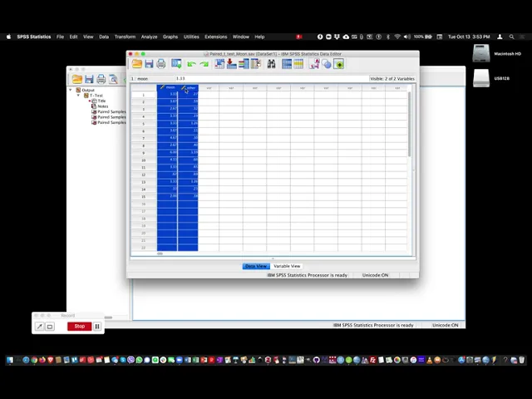The image size is (532, 399).
Task: Open the Edit menu
Action: click(x=74, y=37)
